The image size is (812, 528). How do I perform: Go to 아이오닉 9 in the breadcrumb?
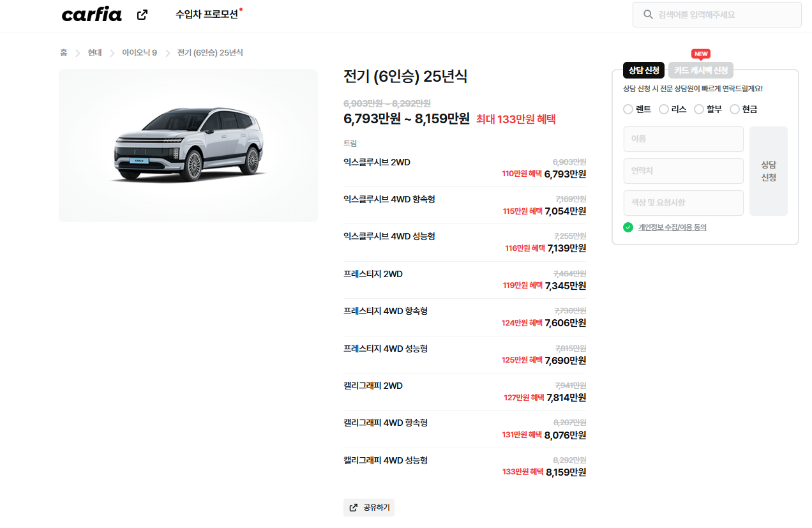point(139,52)
